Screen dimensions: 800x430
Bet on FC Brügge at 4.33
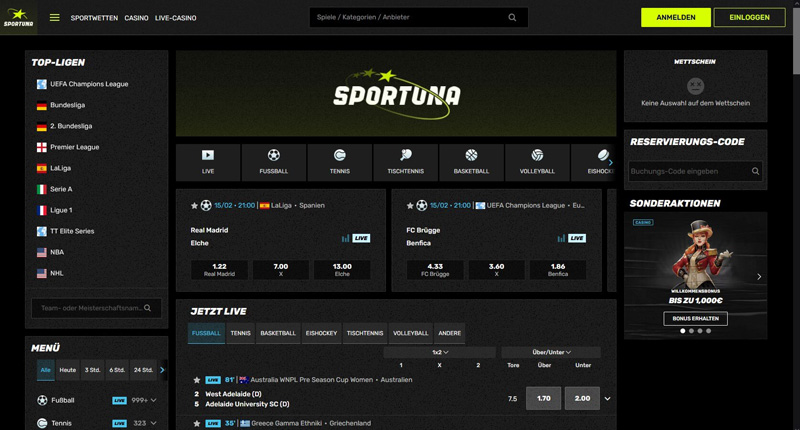point(435,270)
